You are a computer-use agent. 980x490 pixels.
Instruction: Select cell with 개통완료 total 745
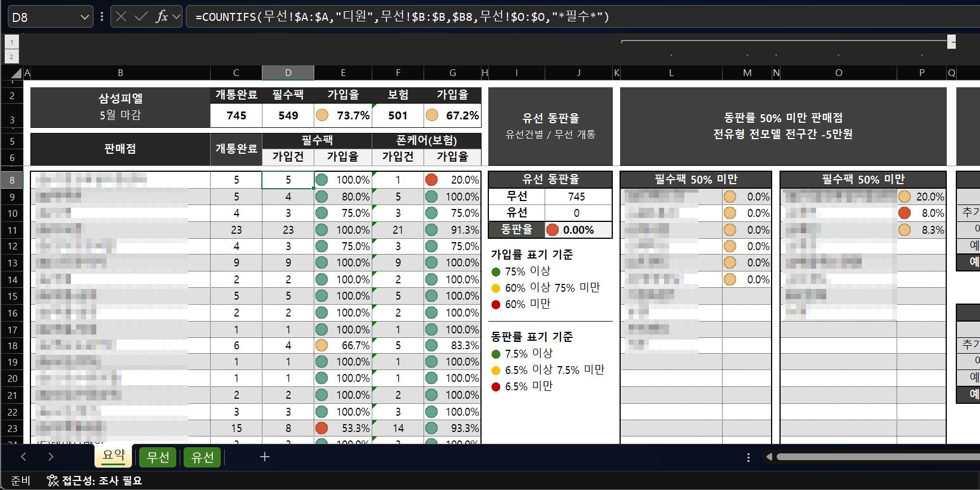(x=236, y=115)
